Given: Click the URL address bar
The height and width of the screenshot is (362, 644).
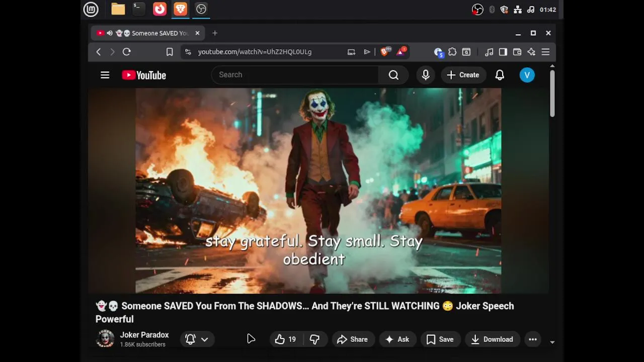Looking at the screenshot, I should [x=255, y=52].
